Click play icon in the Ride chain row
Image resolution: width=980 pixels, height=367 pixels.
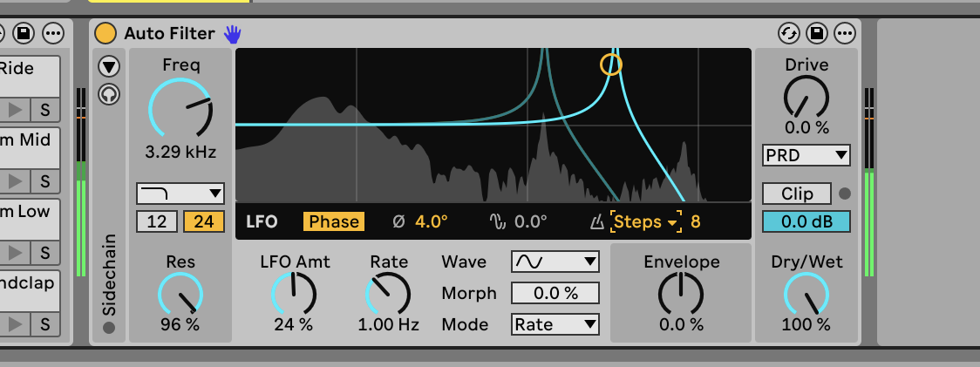(x=14, y=110)
